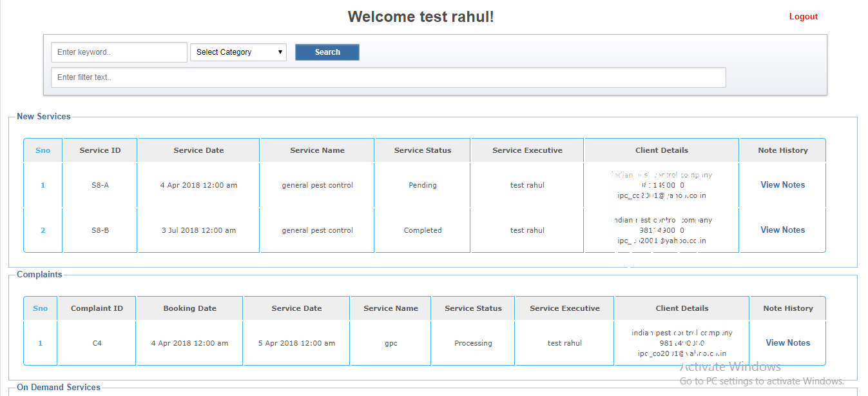Click the Booking Date column header
Screen dimensions: 868x396
[189, 308]
